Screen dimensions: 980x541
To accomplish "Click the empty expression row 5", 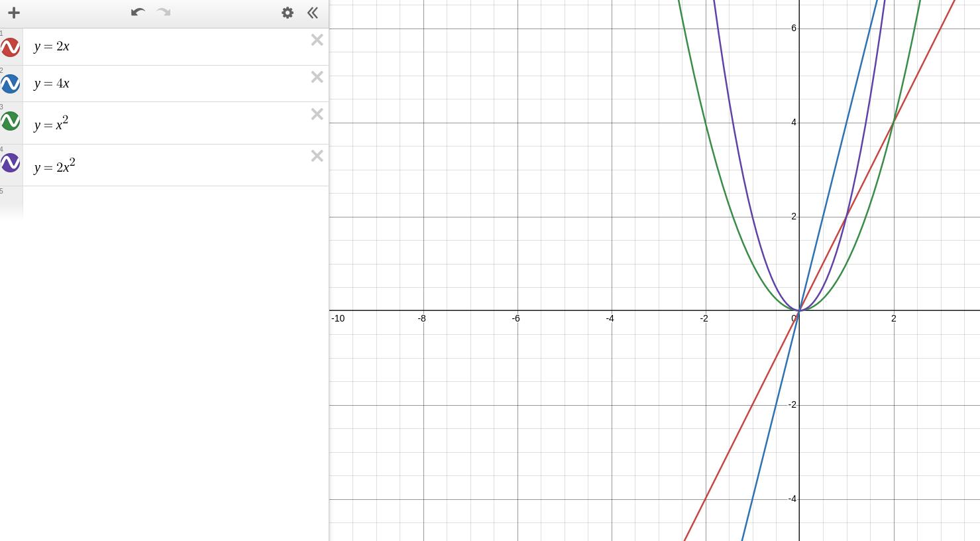I will coord(166,202).
